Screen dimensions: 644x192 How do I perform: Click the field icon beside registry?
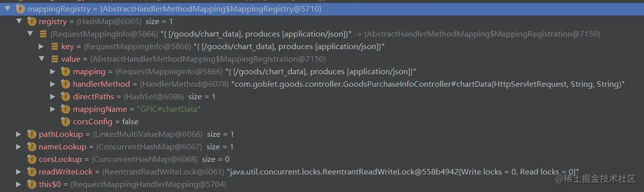pos(32,21)
